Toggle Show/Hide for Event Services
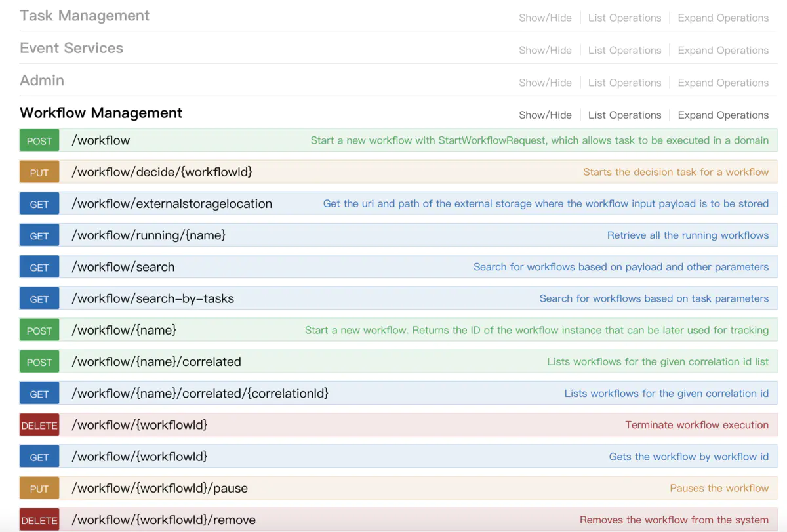This screenshot has height=532, width=787. pos(545,50)
